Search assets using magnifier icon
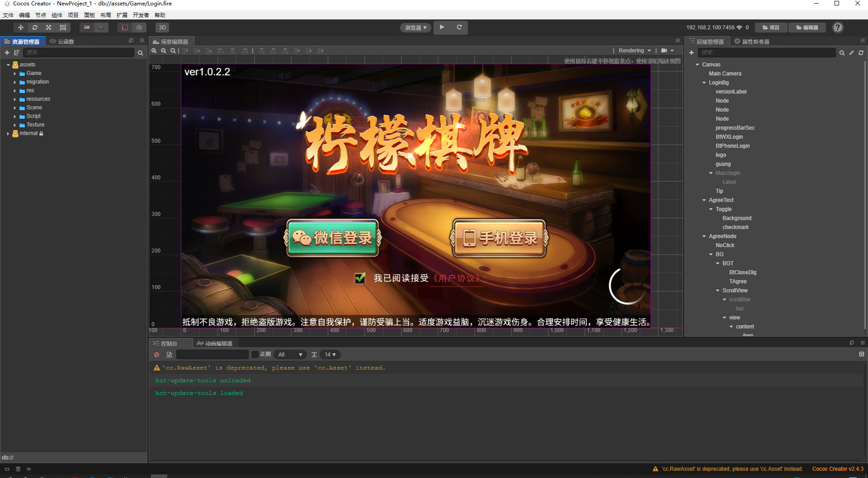This screenshot has width=868, height=478. [140, 53]
